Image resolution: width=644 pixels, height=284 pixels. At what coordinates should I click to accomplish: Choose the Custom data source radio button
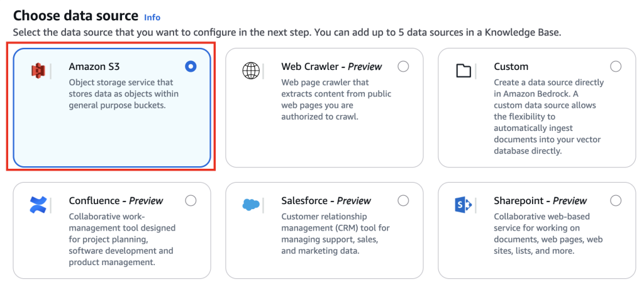pos(616,67)
